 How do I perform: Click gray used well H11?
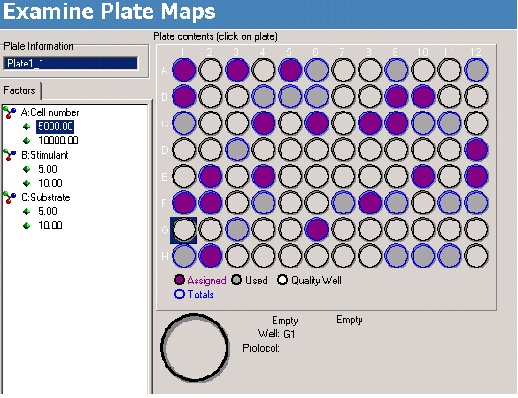click(x=450, y=256)
